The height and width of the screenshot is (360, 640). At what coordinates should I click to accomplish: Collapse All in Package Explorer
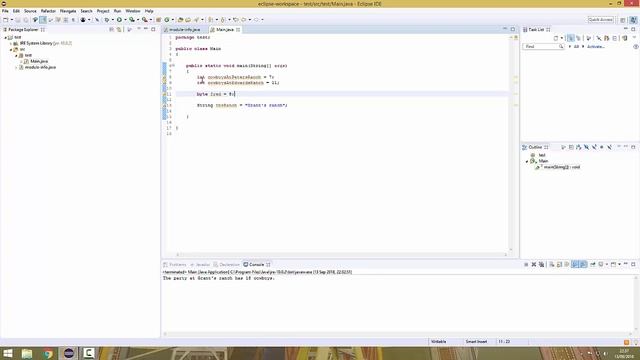point(111,29)
